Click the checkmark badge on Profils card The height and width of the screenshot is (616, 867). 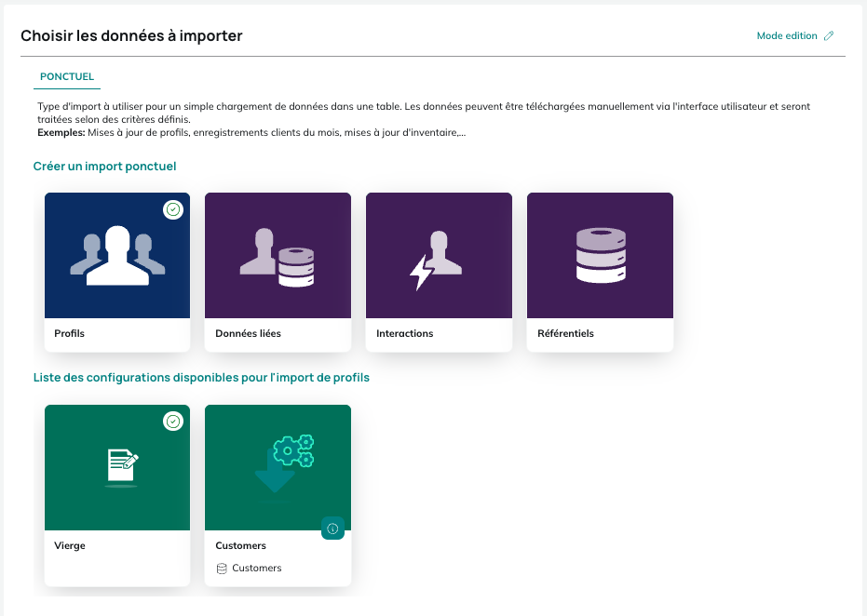173,209
